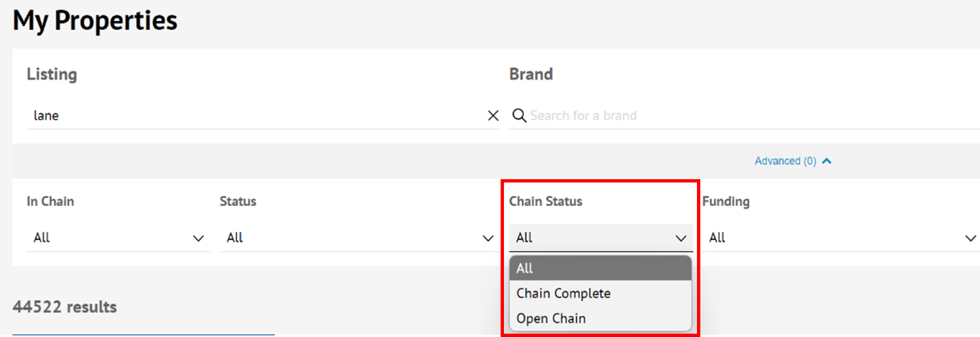Click the '44522 results' count text
Image resolution: width=980 pixels, height=337 pixels.
[65, 307]
